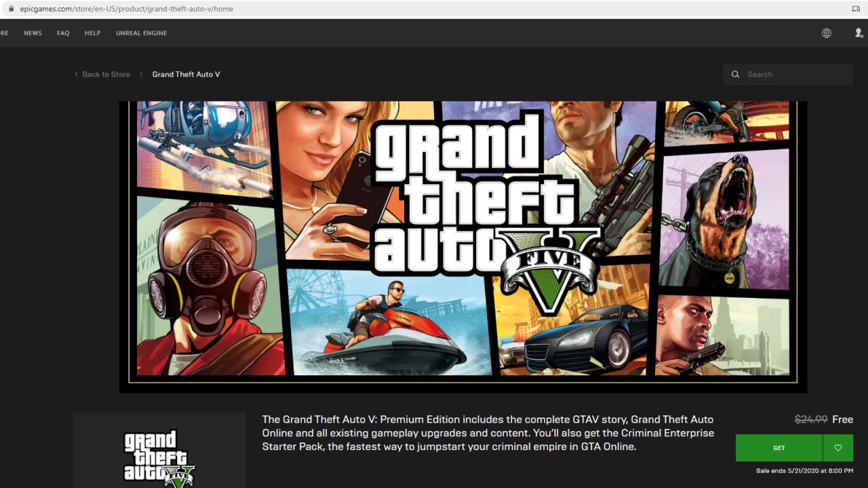Click the sale ends 5/21/2020 text
This screenshot has height=488, width=868.
point(805,471)
